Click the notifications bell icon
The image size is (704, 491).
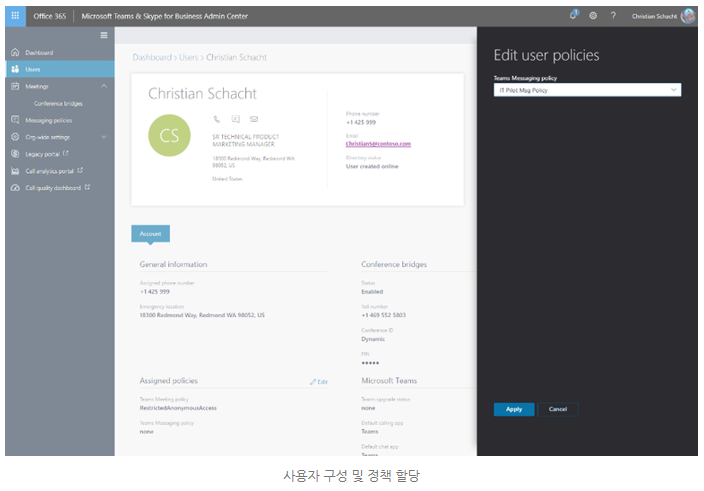coord(575,16)
